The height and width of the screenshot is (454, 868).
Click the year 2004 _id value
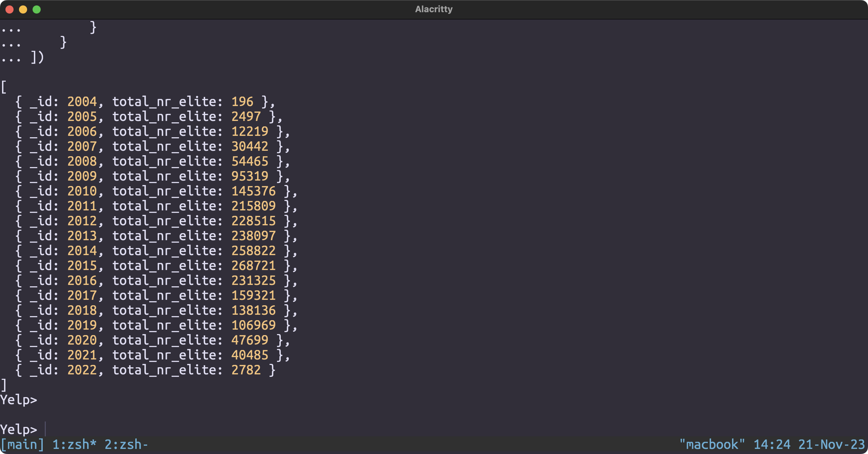coord(82,102)
